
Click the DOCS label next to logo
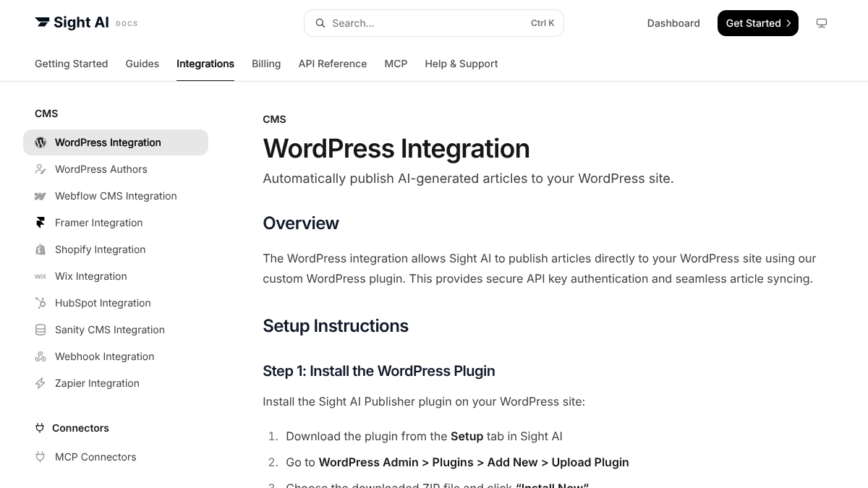click(127, 24)
